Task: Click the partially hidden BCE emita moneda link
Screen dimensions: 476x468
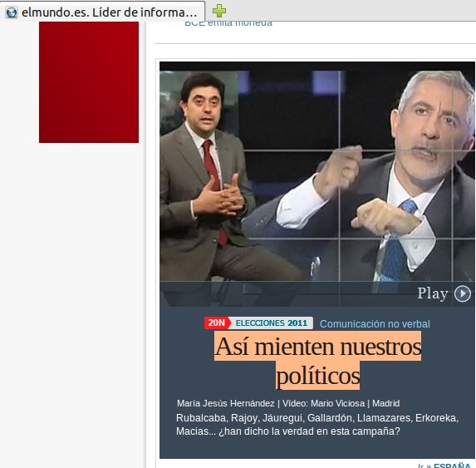Action: coord(228,23)
